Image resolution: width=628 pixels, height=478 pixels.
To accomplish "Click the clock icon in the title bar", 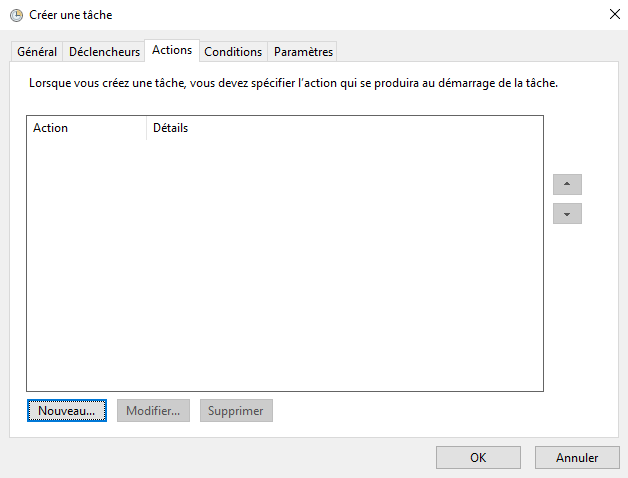I will tap(17, 15).
